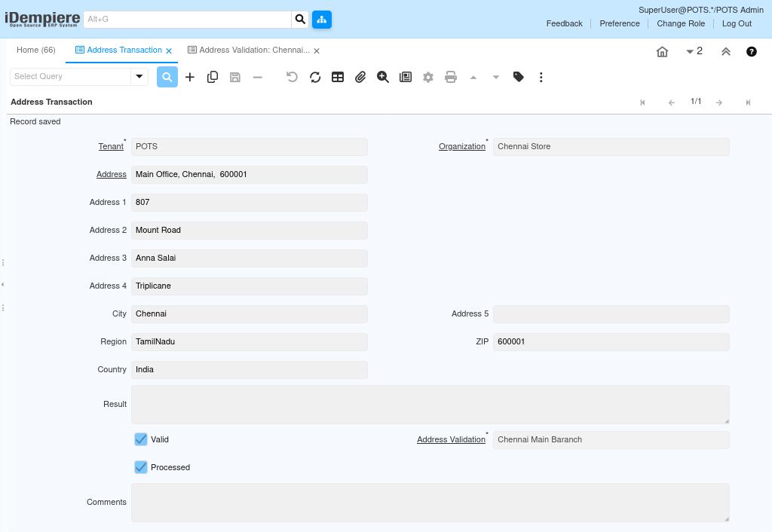Refresh the record with requery icon

click(315, 77)
